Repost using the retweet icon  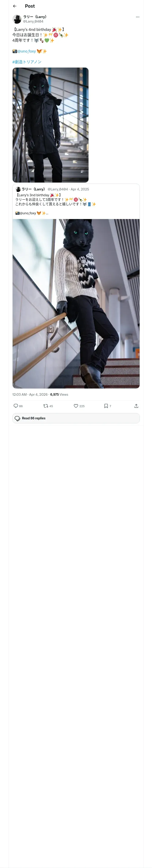(x=45, y=406)
